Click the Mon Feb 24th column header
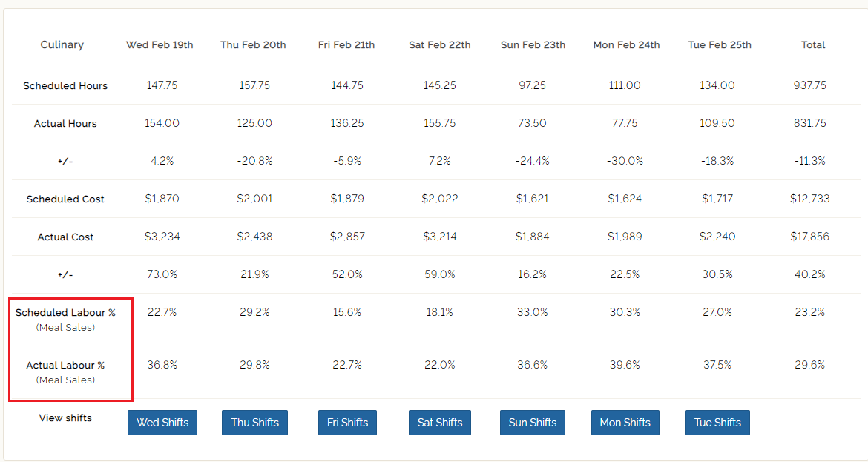This screenshot has height=462, width=868. [x=626, y=45]
